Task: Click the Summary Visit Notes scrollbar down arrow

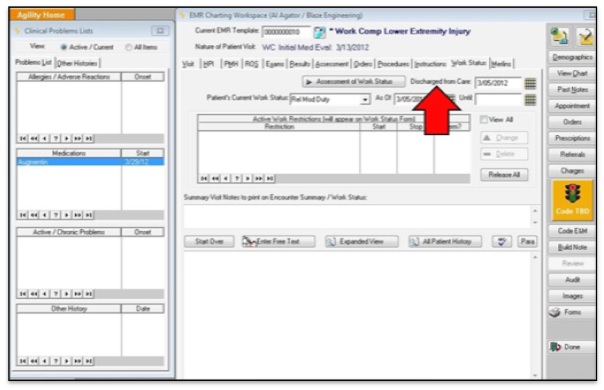Action: (535, 223)
